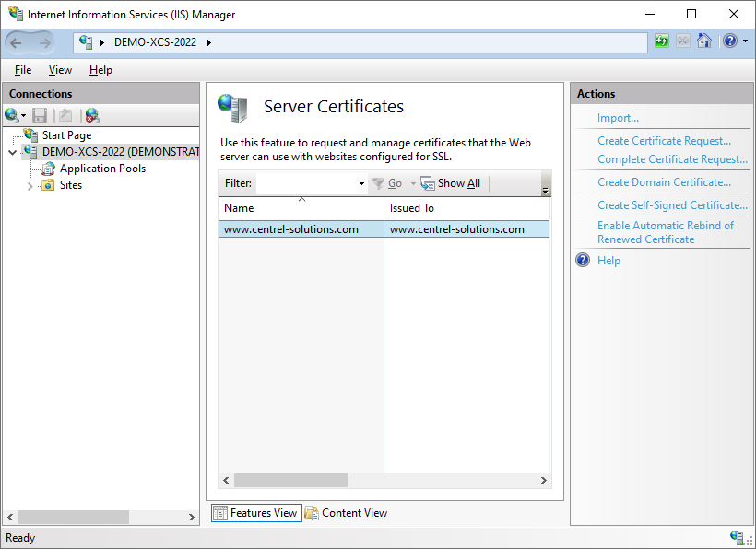Expand breadcrumb arrow after DEMO-XCS-2022
Image resolution: width=756 pixels, height=549 pixels.
click(x=209, y=42)
